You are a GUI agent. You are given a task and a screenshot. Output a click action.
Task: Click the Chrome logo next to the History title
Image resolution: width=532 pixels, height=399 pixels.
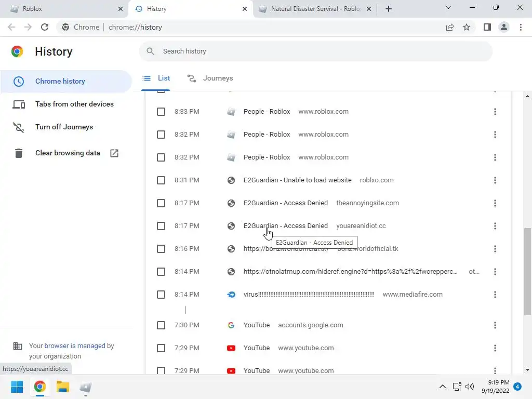[17, 51]
